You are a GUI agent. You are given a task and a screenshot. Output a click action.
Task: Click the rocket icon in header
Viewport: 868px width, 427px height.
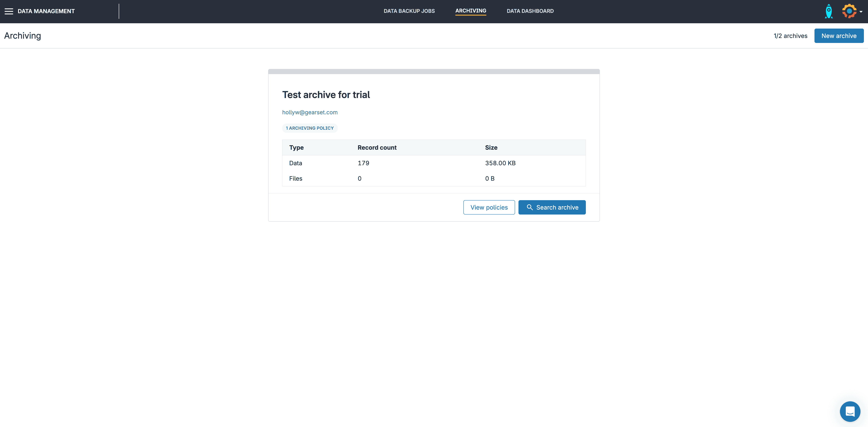tap(828, 11)
